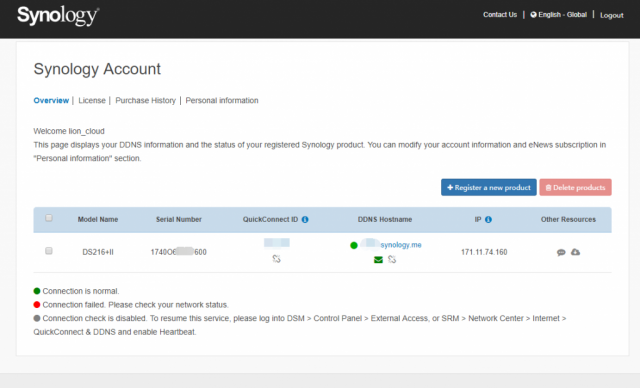Click the Synology Account heading
Image resolution: width=640 pixels, height=388 pixels.
[x=97, y=69]
